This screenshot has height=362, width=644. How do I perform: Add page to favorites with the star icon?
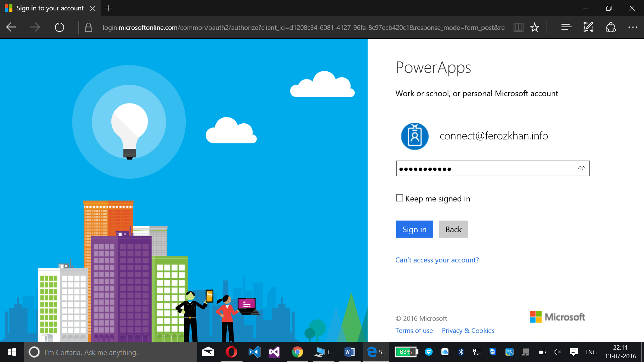(x=535, y=27)
